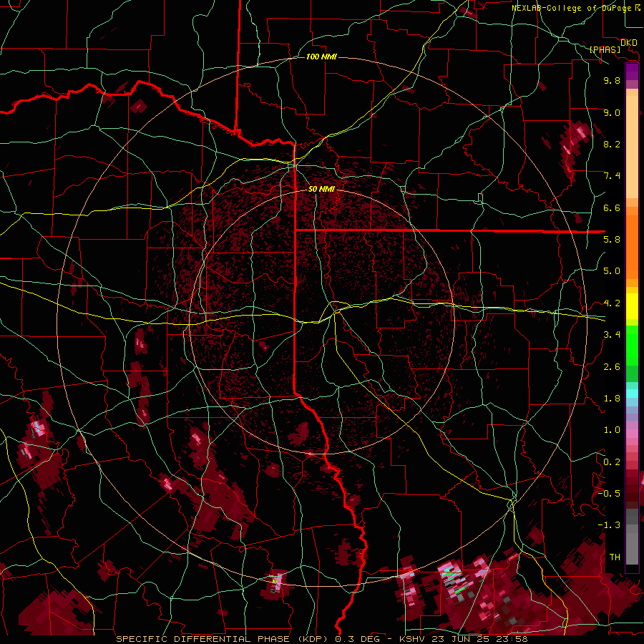Select the -0.5 scale value
644x644 pixels.
click(x=609, y=494)
